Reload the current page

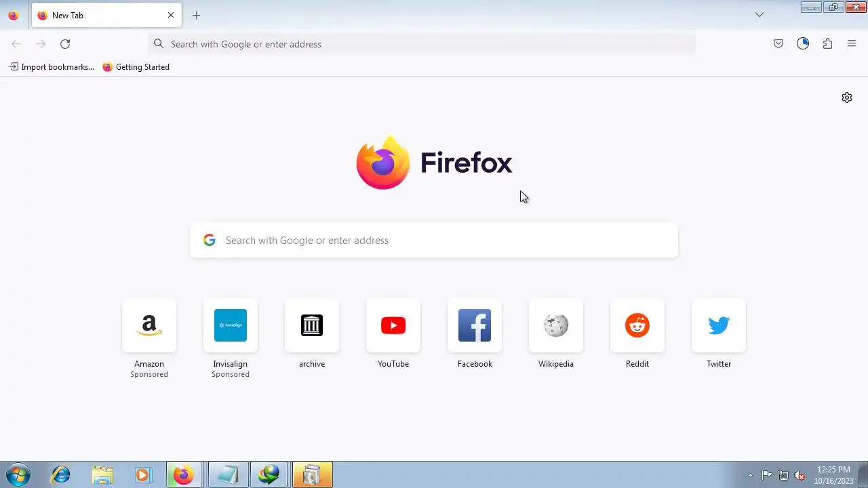[x=65, y=44]
